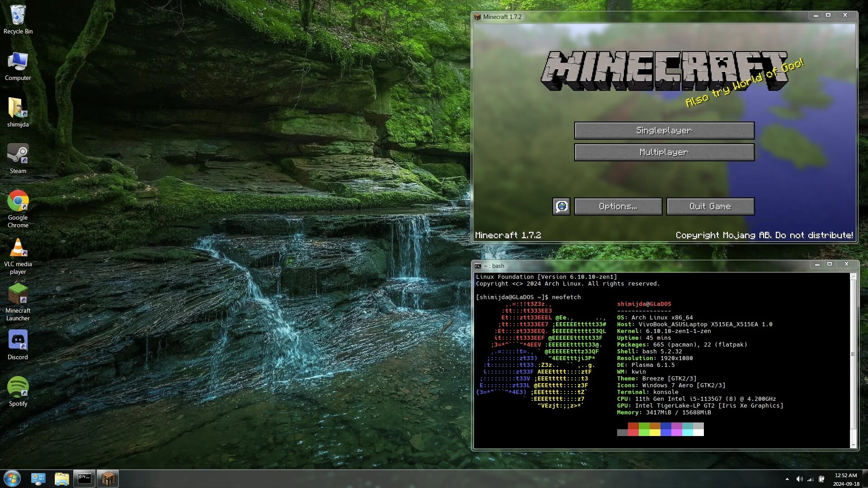Open the battery and power tray icon
The width and height of the screenshot is (868, 488).
tap(821, 479)
